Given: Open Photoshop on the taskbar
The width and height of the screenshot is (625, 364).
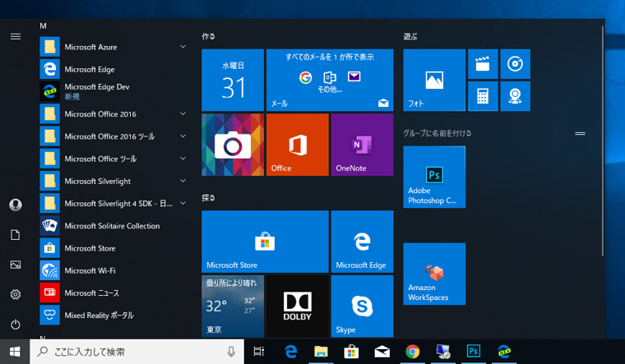Looking at the screenshot, I should pyautogui.click(x=473, y=351).
